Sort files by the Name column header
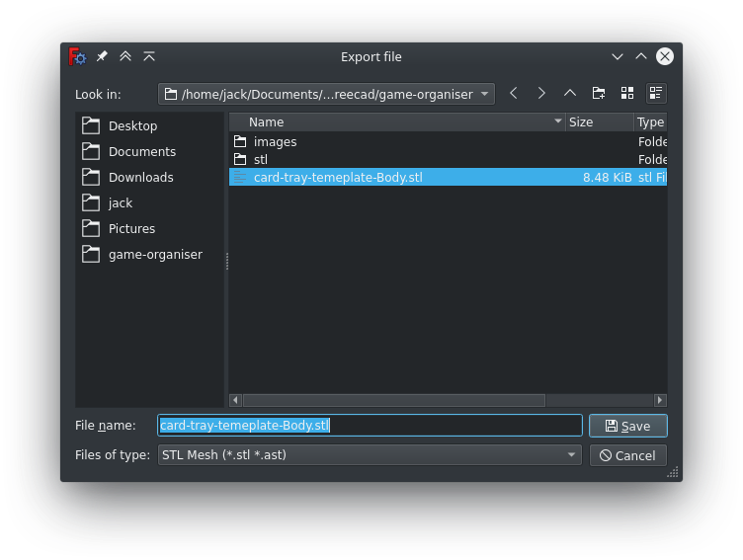This screenshot has height=560, width=743. [x=395, y=122]
